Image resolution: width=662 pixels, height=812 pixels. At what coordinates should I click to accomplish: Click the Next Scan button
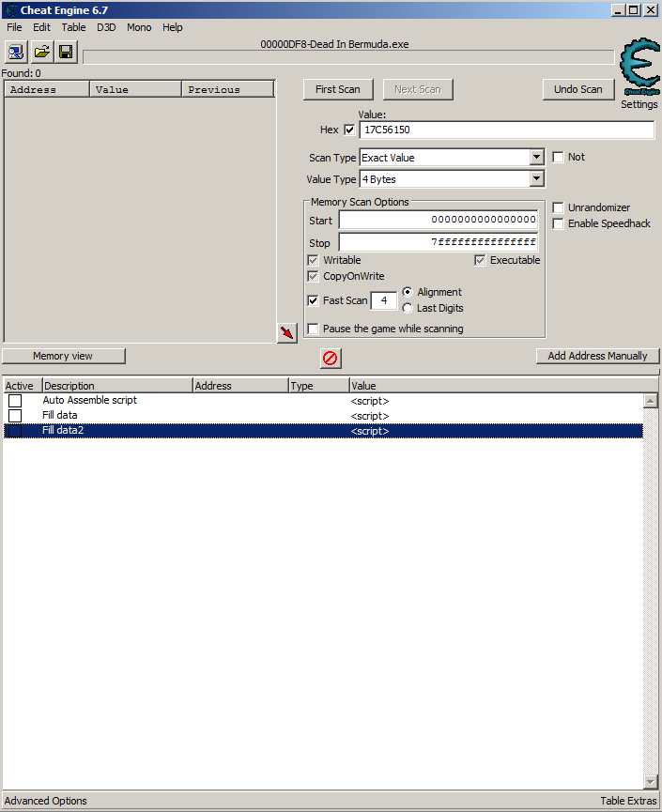click(418, 89)
